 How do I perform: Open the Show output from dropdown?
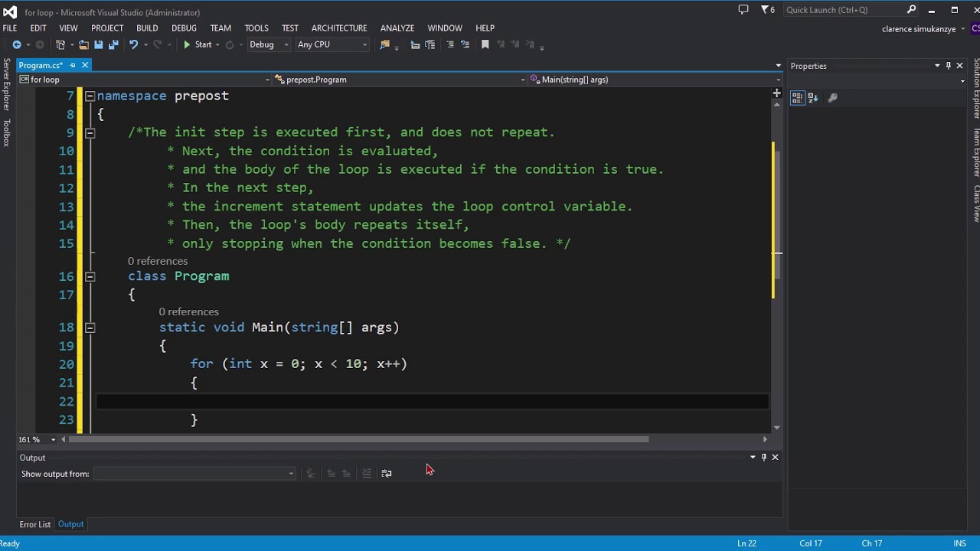pos(194,474)
